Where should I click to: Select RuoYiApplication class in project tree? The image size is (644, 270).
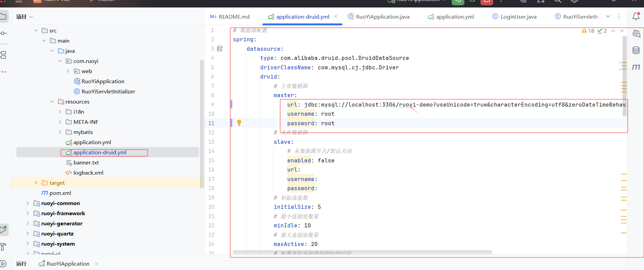point(99,81)
